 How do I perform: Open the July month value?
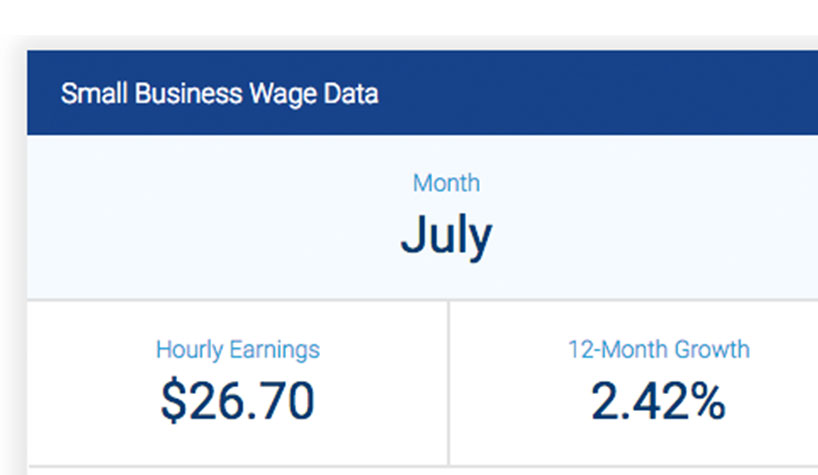[447, 235]
